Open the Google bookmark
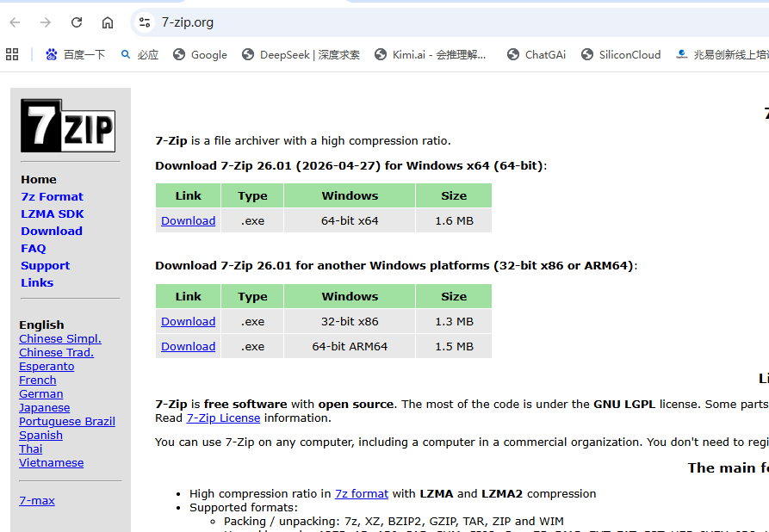 tap(200, 54)
